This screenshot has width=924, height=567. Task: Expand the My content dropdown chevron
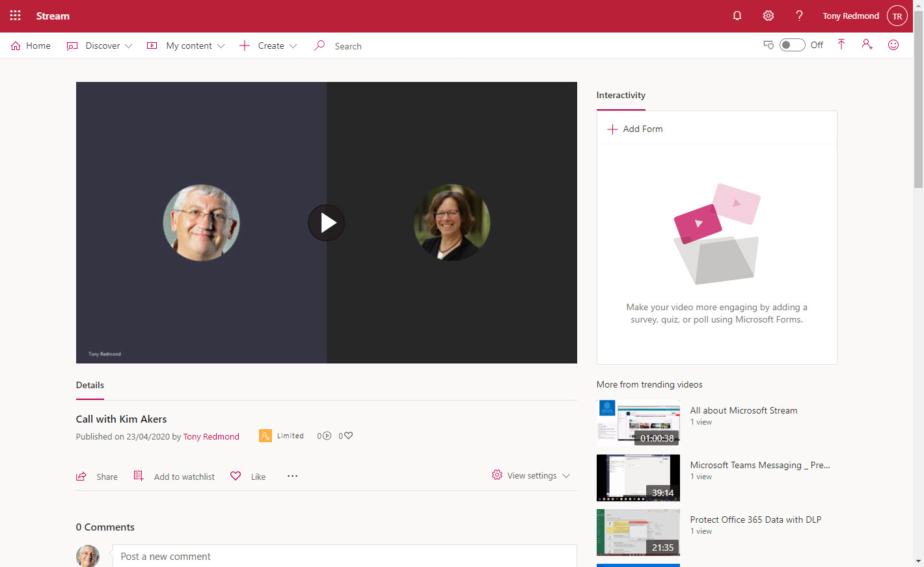click(221, 46)
